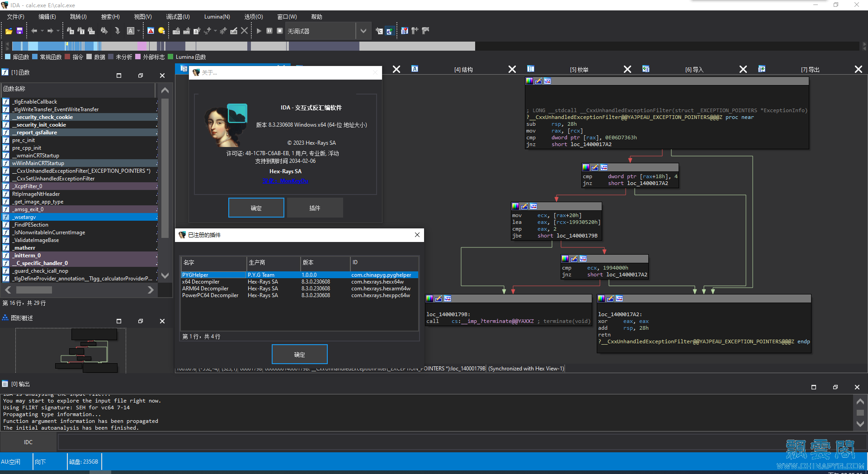
Task: Focus the IDC command input field
Action: (x=462, y=442)
